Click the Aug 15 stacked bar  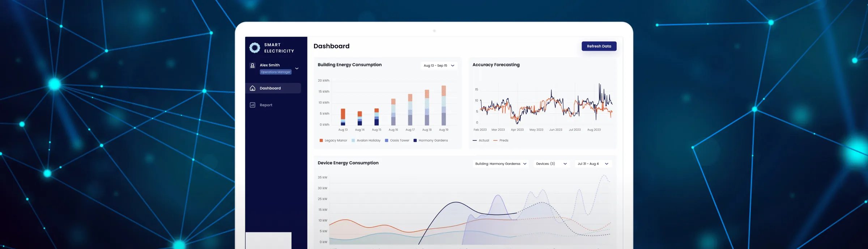tap(376, 117)
